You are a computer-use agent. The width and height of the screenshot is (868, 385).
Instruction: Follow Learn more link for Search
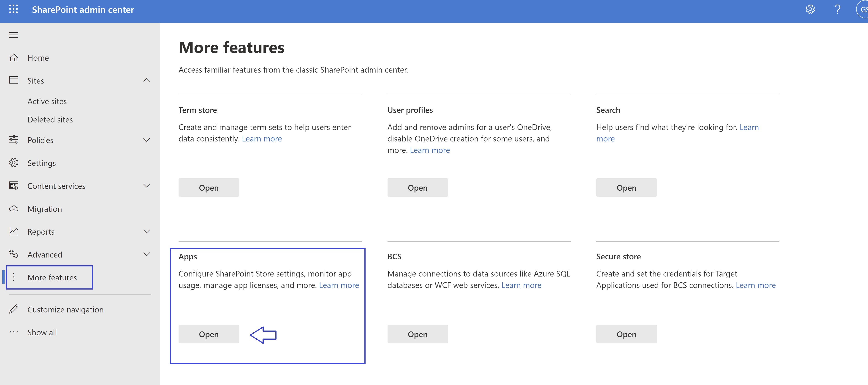(x=749, y=127)
